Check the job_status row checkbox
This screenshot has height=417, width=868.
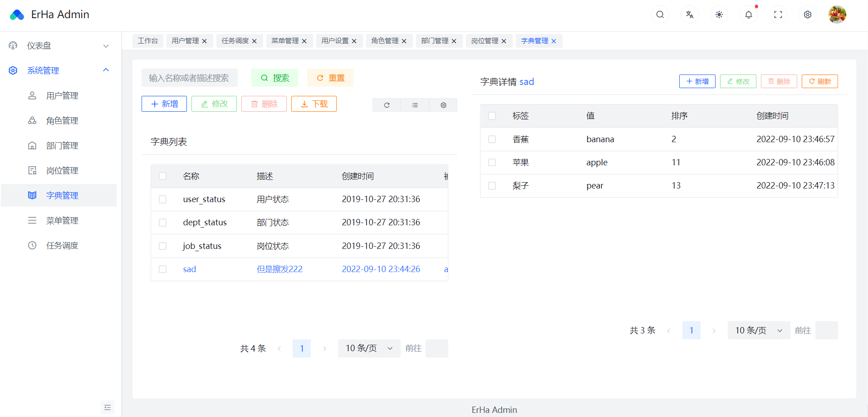[163, 246]
